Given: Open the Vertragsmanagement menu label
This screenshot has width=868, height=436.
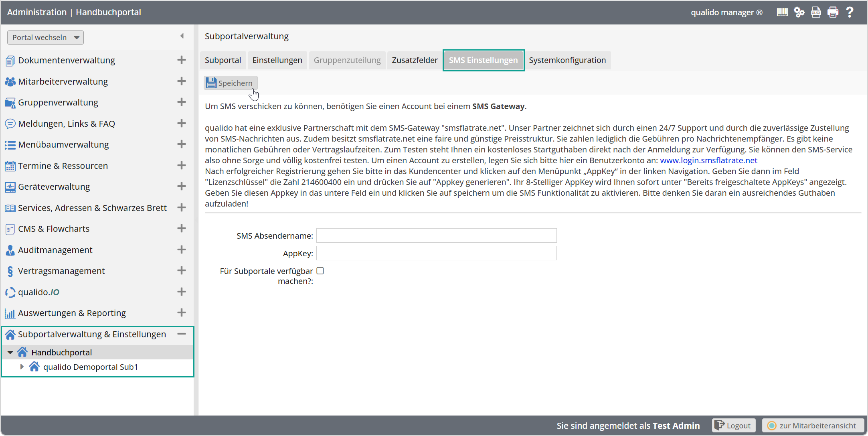Looking at the screenshot, I should [61, 271].
